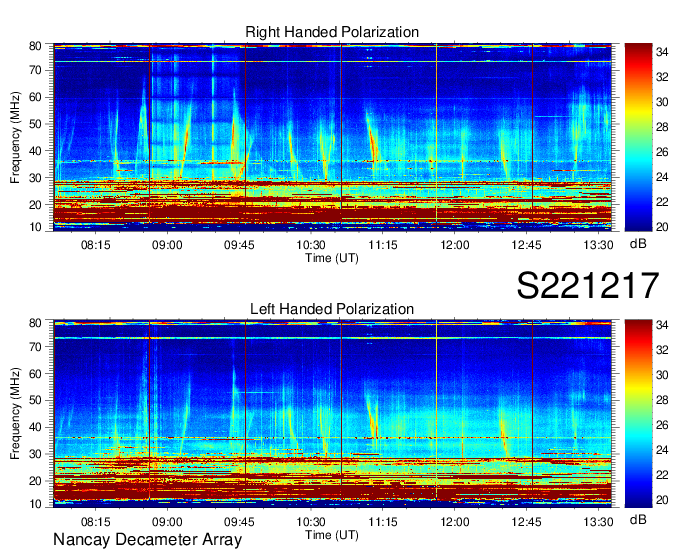This screenshot has height=552, width=680.
Task: Choose the 20 MHz tick of Left Handed plot
Action: pos(35,481)
